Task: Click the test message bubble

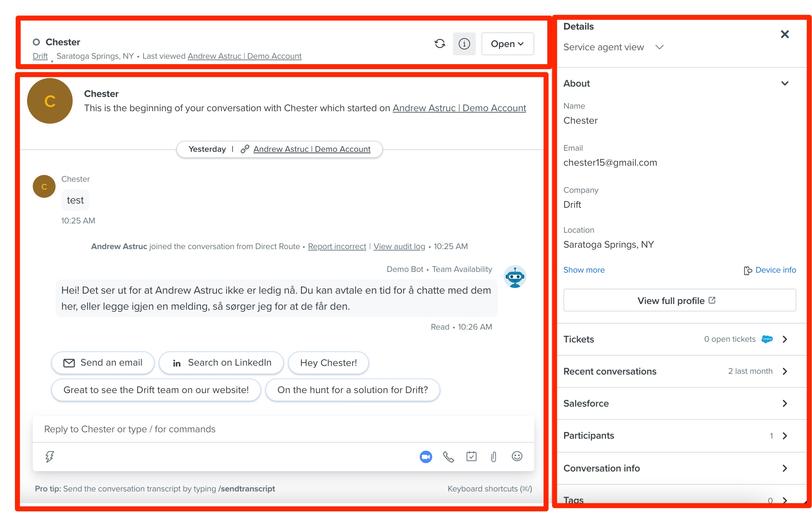Action: tap(75, 200)
